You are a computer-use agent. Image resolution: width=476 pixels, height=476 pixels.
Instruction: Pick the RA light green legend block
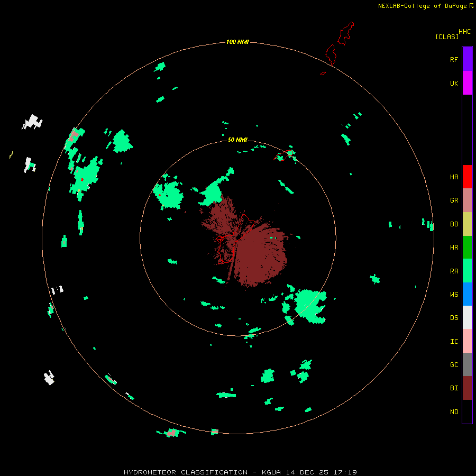point(467,271)
